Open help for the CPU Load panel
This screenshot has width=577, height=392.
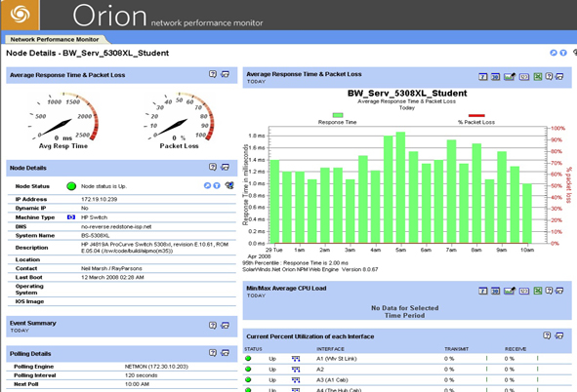[x=549, y=291]
